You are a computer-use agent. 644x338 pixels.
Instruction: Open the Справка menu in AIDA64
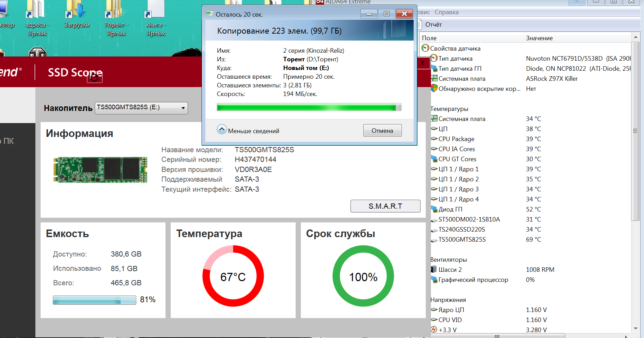tap(447, 12)
